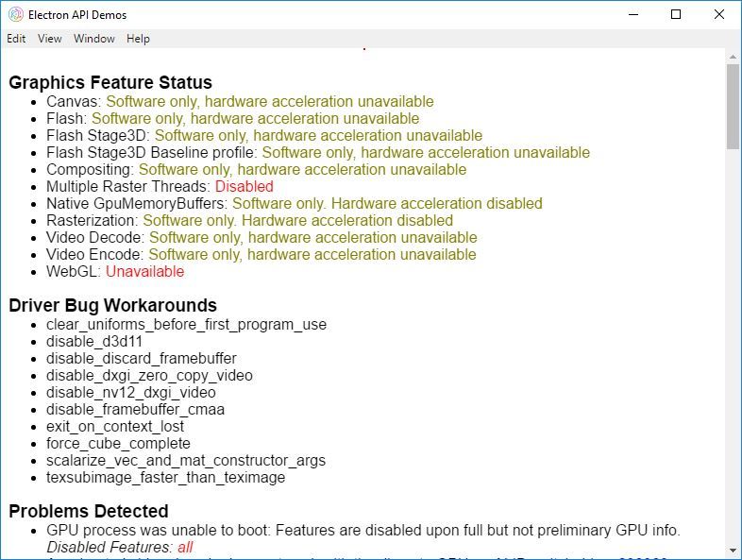Minimize the Electron API Demos window
Image resolution: width=742 pixels, height=560 pixels.
[632, 14]
